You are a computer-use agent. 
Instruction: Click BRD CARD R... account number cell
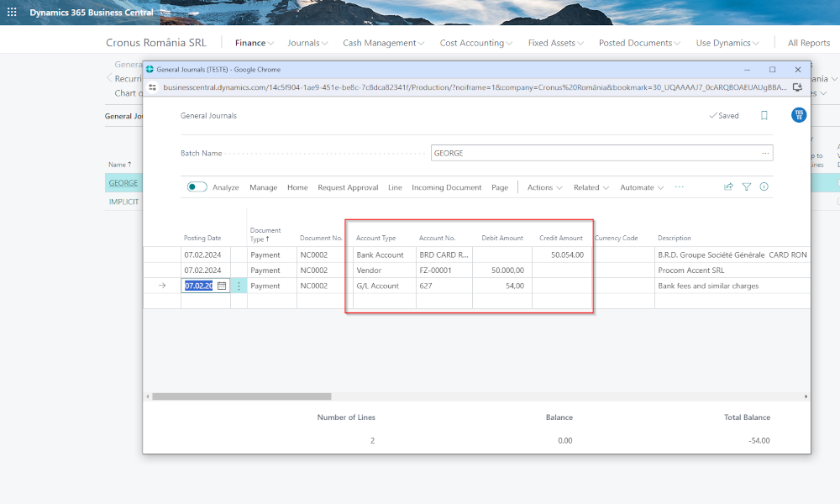click(444, 255)
